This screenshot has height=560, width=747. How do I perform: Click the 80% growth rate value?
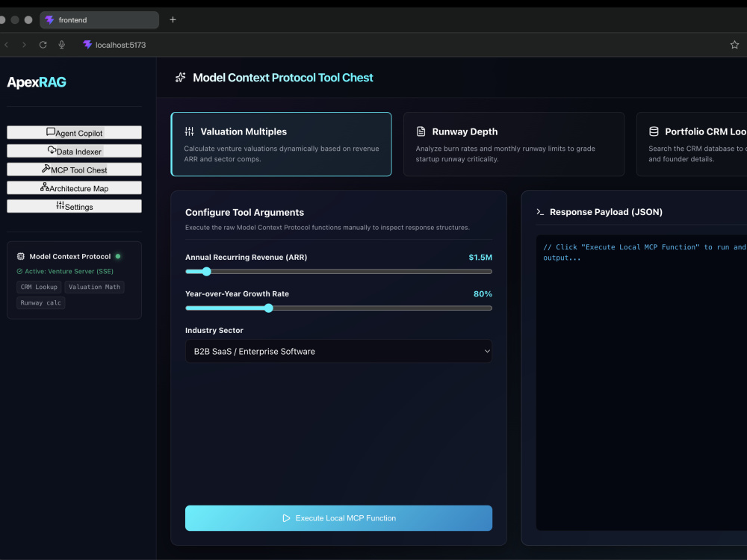click(x=483, y=293)
